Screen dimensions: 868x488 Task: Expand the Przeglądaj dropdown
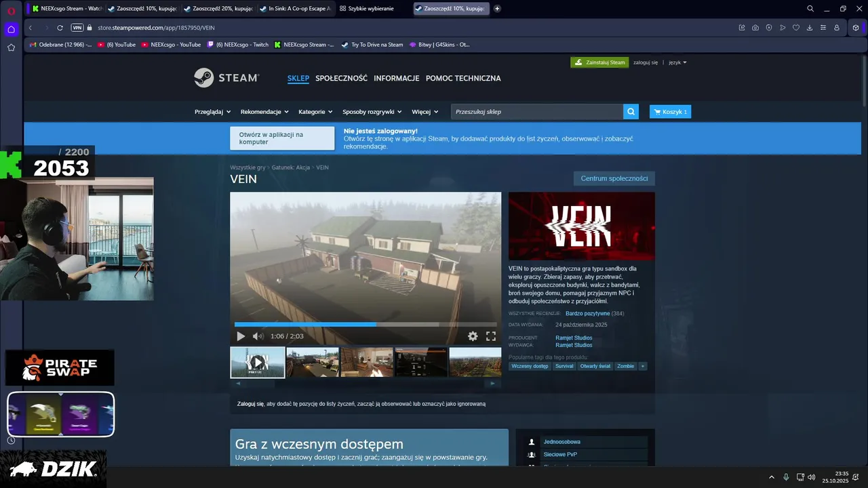[x=212, y=112]
